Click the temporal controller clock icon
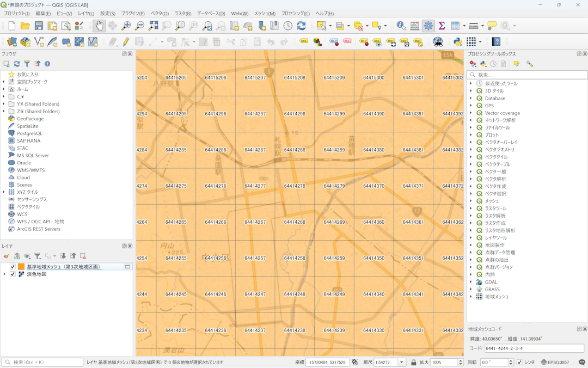This screenshot has height=368, width=588. pos(287,26)
